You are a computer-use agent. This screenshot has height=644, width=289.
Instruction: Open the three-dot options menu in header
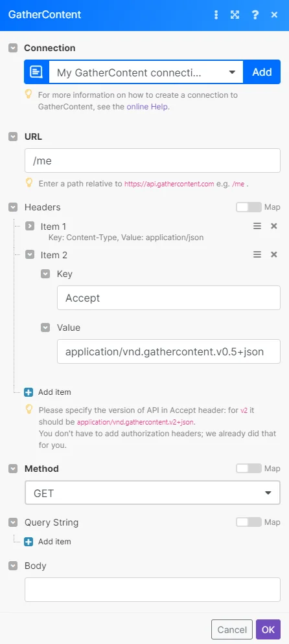(216, 15)
